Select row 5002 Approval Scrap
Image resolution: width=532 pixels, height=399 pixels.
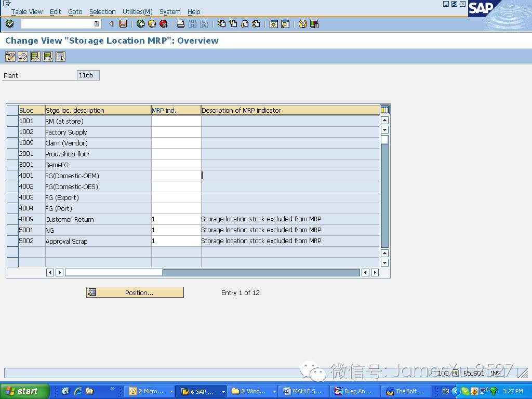tap(12, 241)
